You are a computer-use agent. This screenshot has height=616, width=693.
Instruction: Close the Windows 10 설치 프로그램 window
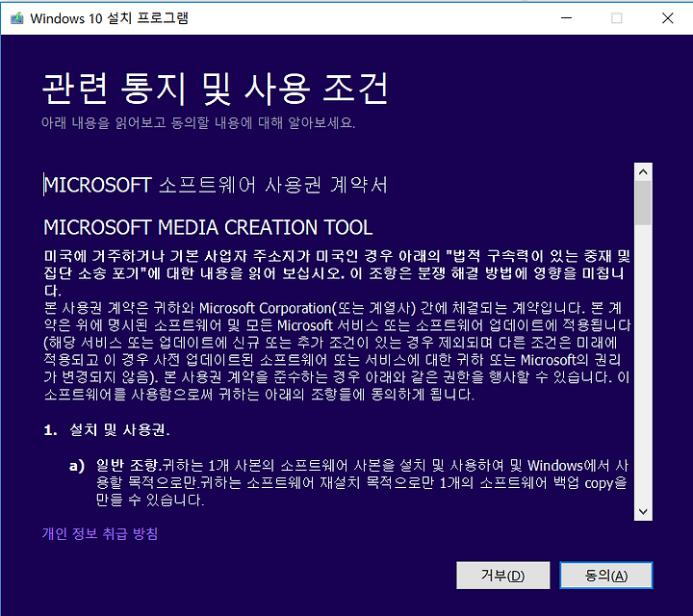[x=667, y=18]
